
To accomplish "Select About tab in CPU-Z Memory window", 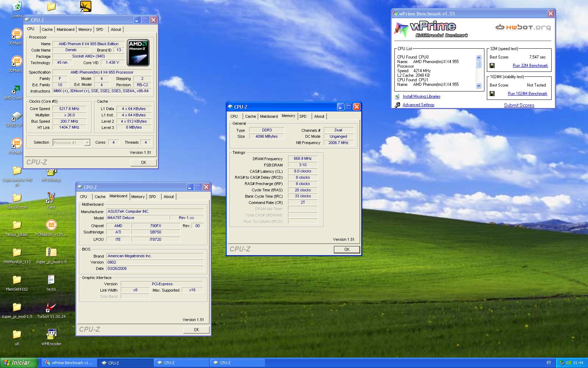I will tap(319, 116).
